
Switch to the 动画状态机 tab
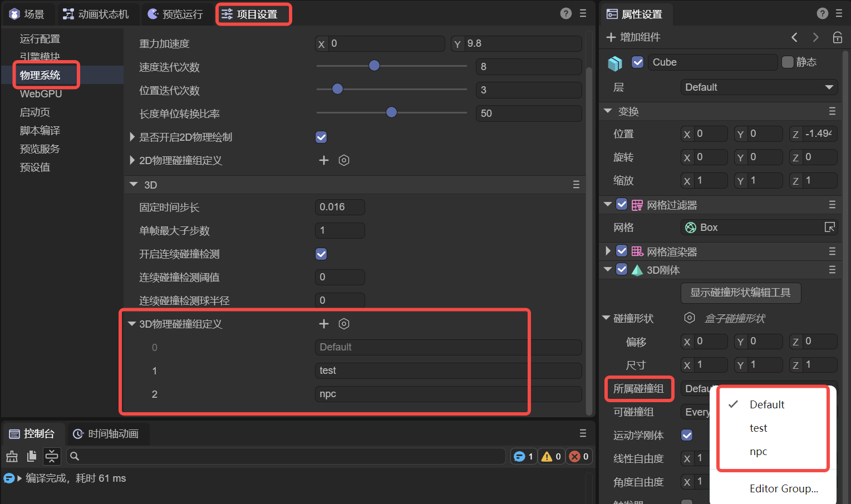tap(96, 14)
